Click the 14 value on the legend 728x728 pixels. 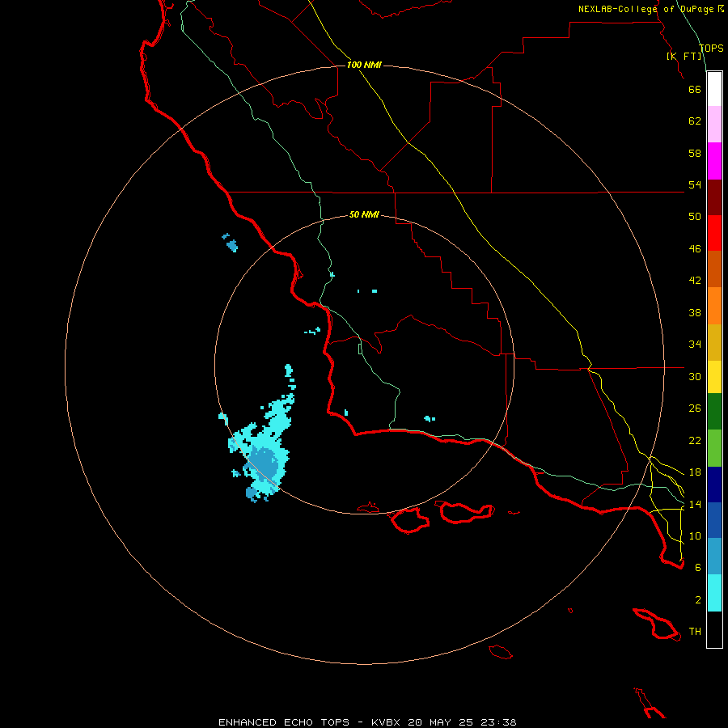(x=695, y=504)
